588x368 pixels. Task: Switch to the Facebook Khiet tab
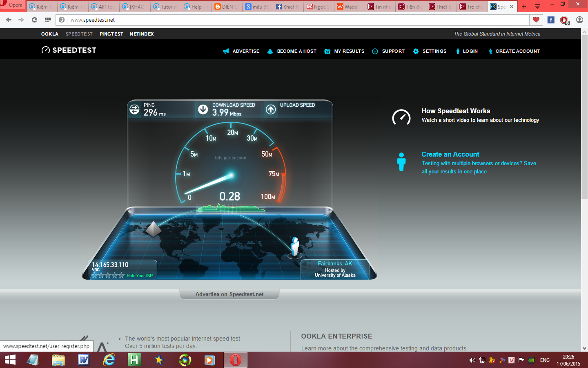click(288, 7)
